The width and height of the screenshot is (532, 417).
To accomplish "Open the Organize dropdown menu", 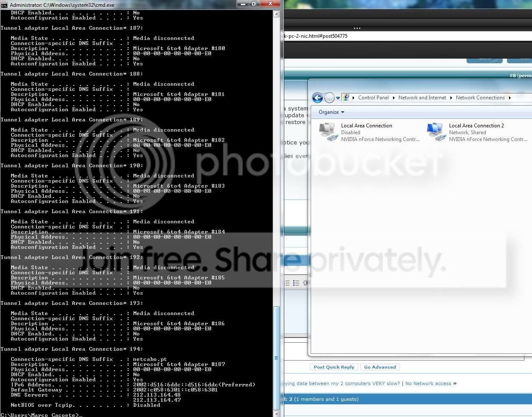I will [x=331, y=112].
